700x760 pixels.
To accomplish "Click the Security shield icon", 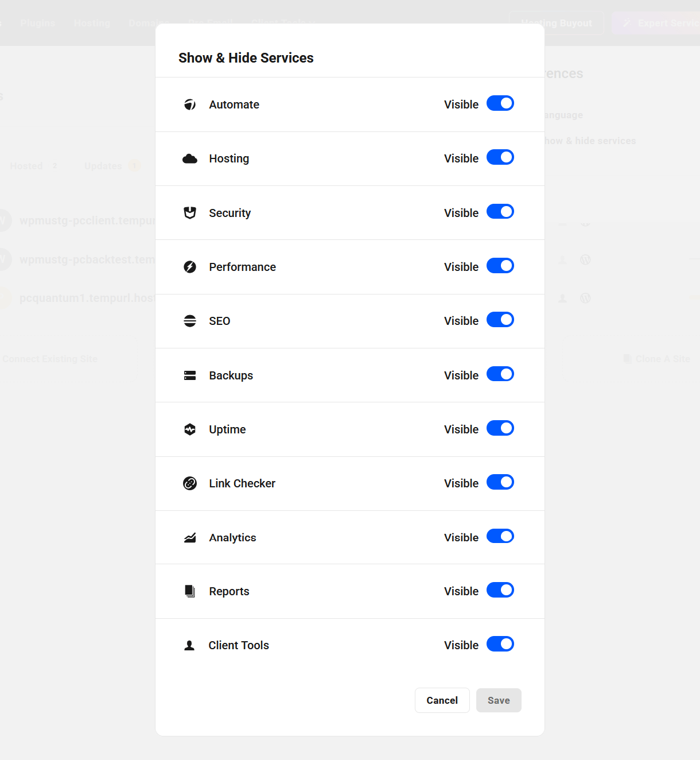I will click(x=190, y=213).
